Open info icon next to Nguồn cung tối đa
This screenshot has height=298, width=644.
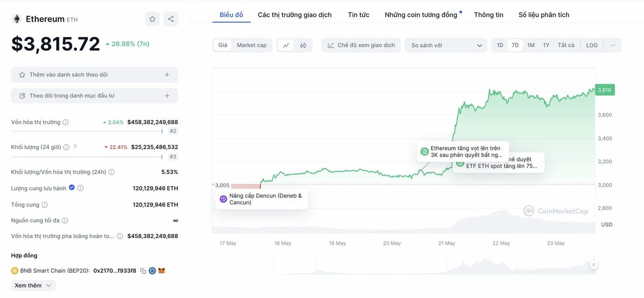pyautogui.click(x=65, y=220)
